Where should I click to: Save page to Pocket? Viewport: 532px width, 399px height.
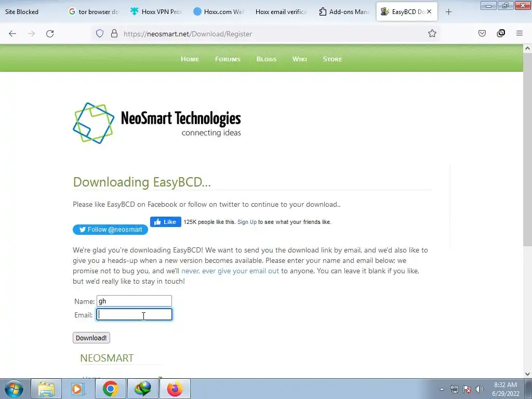[x=482, y=33]
